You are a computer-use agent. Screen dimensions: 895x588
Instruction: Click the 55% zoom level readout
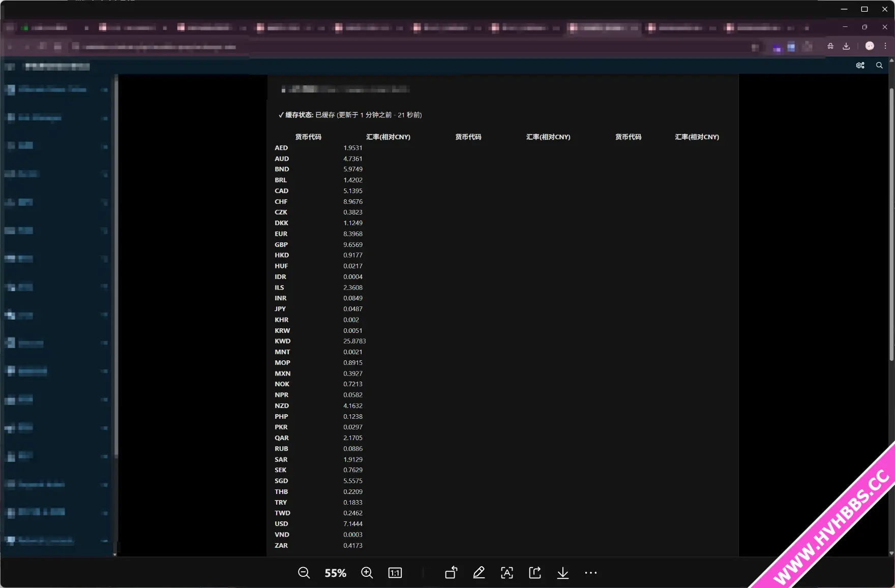(335, 573)
